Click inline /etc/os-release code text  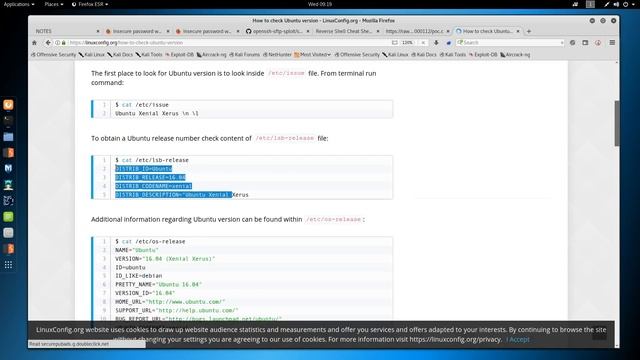(x=333, y=220)
